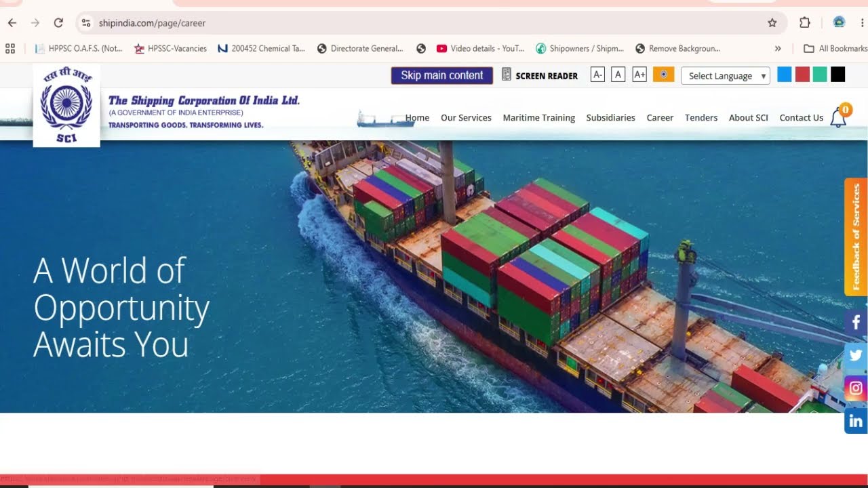Toggle the orange contrast mode button

(x=663, y=75)
